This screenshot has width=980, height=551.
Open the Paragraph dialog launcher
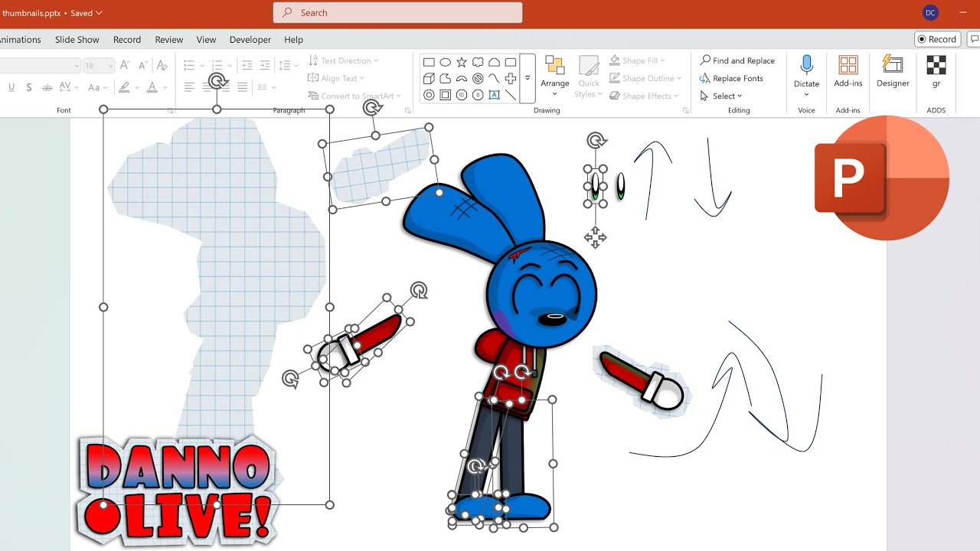[407, 111]
